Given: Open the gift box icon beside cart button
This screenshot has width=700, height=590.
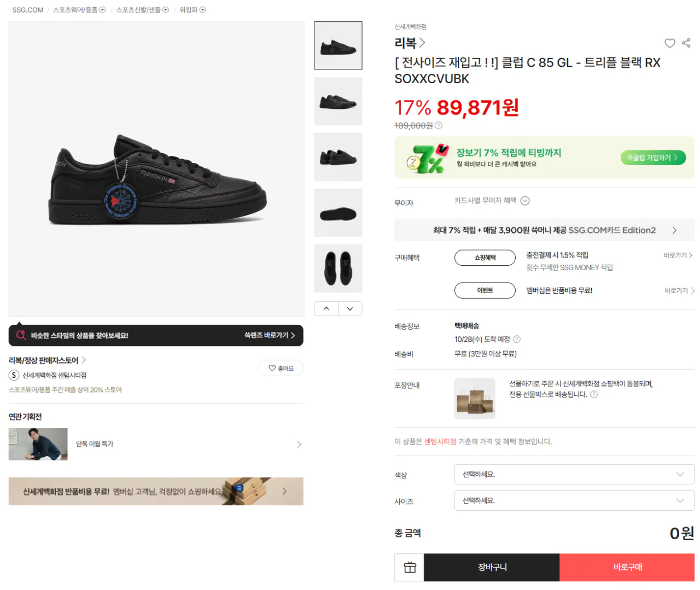Looking at the screenshot, I should click(410, 567).
